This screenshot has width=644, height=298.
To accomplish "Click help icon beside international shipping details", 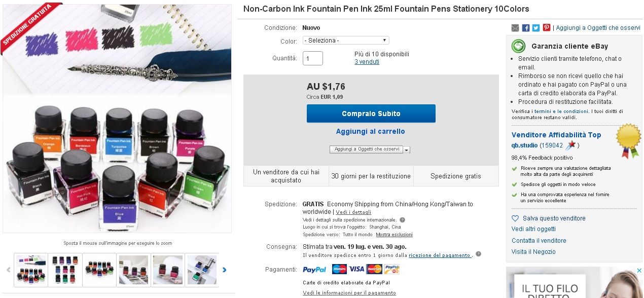I will (x=402, y=220).
